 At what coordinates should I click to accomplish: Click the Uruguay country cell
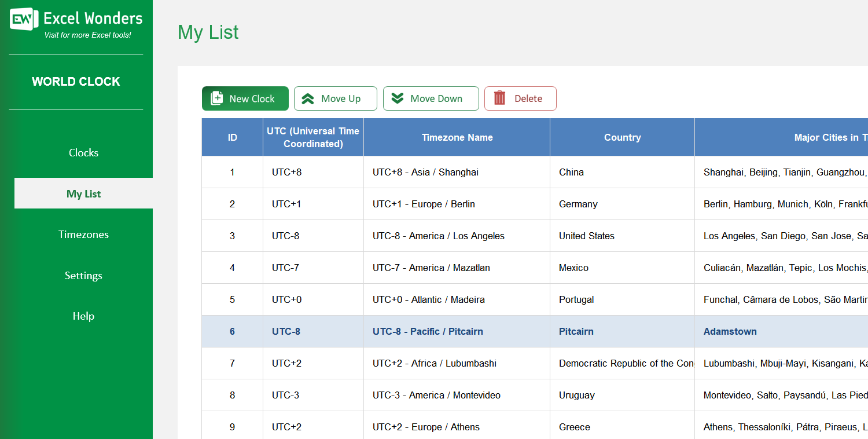click(622, 395)
